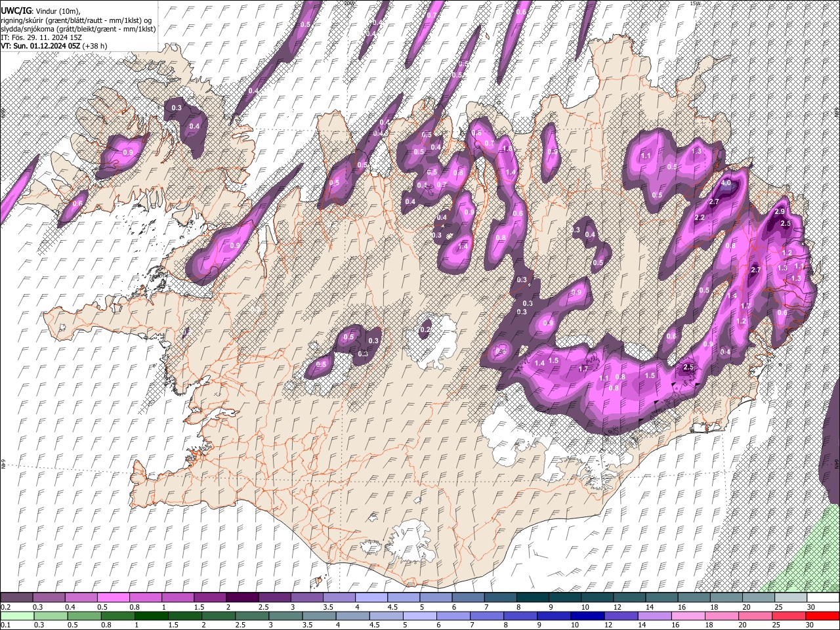
Task: Click the '30' label in the top legend row
Action: (x=811, y=607)
